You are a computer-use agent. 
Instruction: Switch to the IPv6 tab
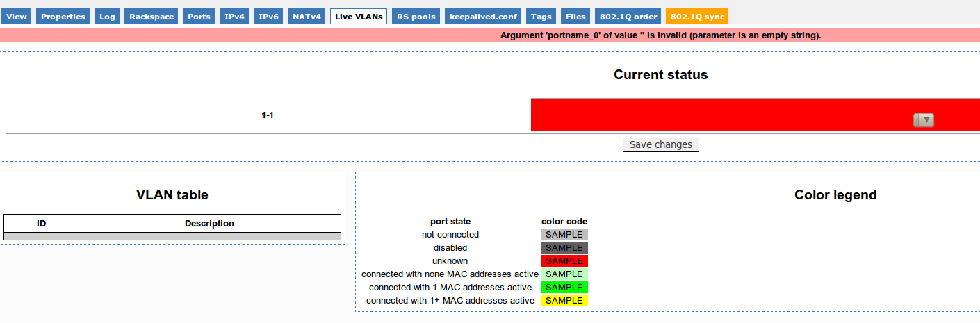tap(268, 17)
